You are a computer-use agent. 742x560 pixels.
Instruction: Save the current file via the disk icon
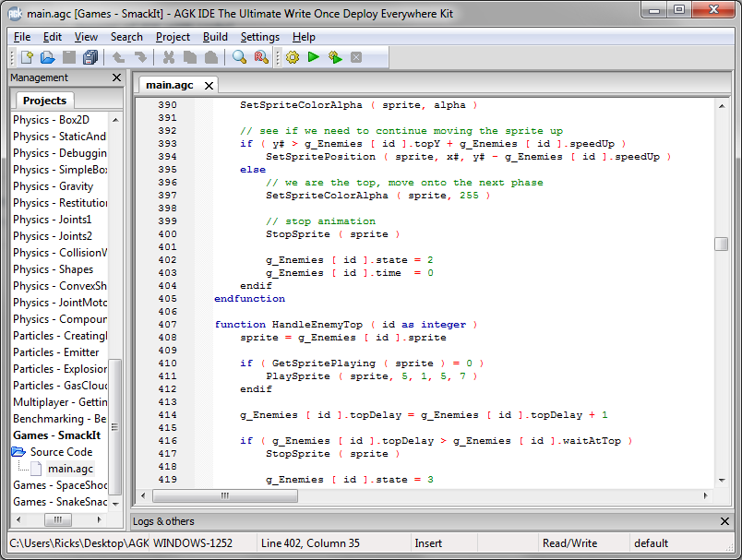pyautogui.click(x=69, y=57)
